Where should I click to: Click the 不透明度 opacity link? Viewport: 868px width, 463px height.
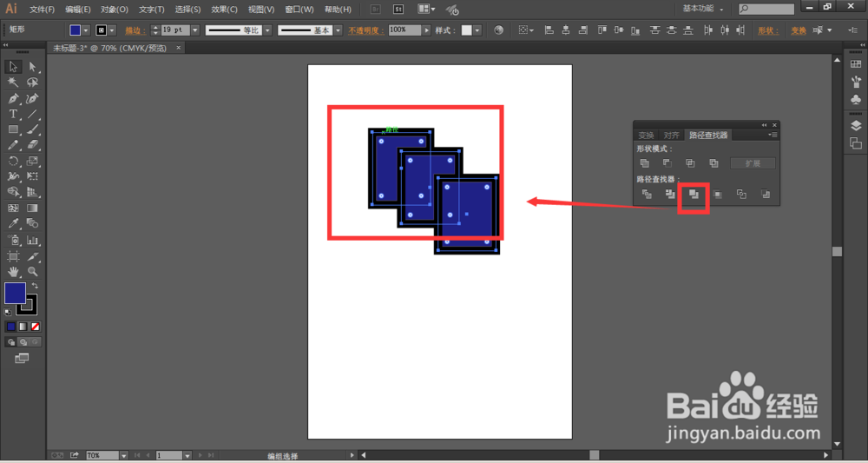[x=366, y=30]
